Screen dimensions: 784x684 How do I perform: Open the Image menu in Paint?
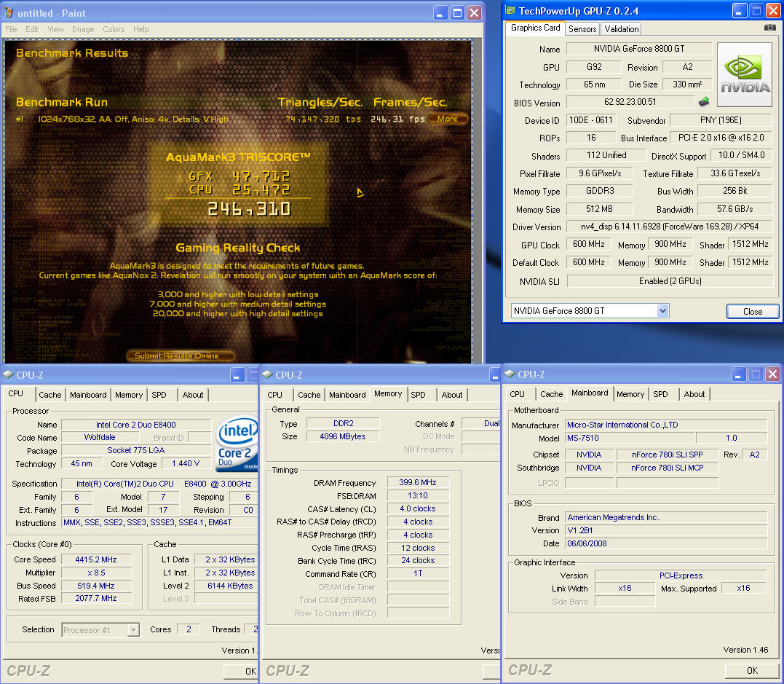[83, 29]
